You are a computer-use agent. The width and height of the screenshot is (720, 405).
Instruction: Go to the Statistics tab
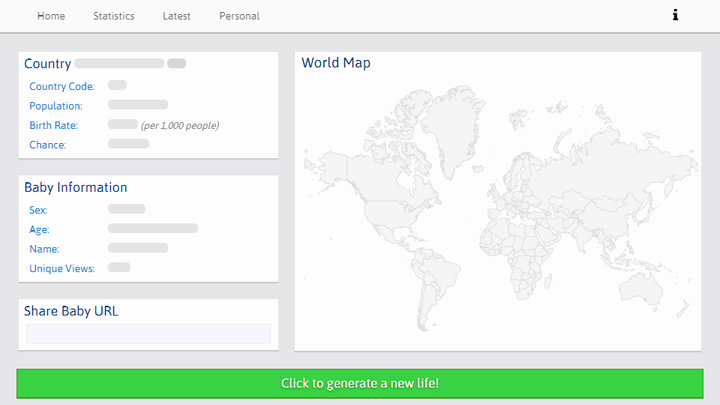coord(113,16)
